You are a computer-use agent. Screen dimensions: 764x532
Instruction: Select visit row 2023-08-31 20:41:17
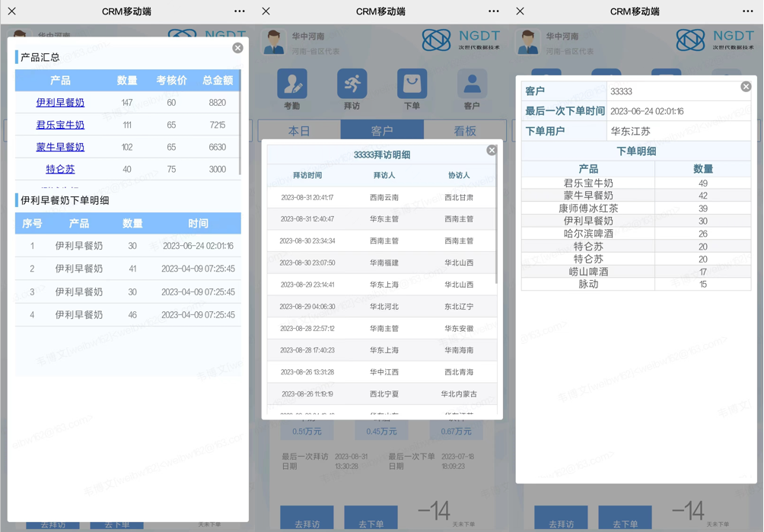[x=382, y=197]
